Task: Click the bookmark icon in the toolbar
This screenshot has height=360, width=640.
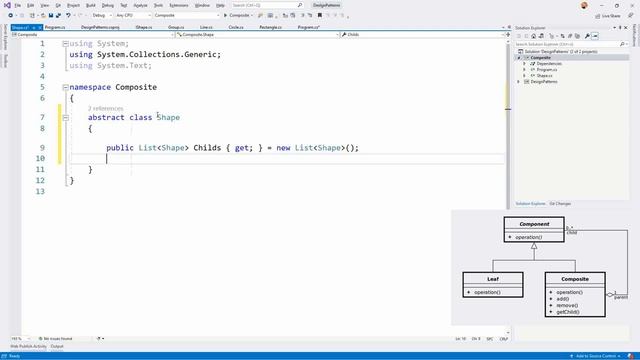Action: [x=320, y=15]
